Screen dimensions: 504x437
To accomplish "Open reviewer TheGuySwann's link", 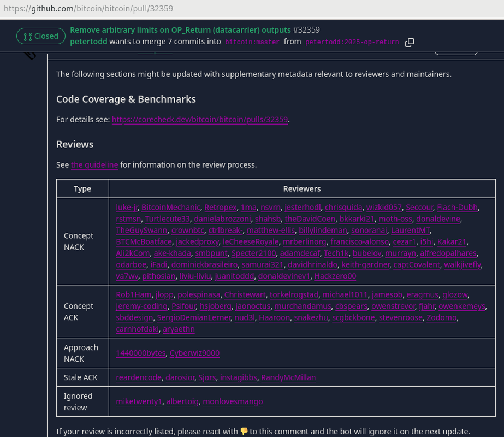I will pyautogui.click(x=141, y=231).
